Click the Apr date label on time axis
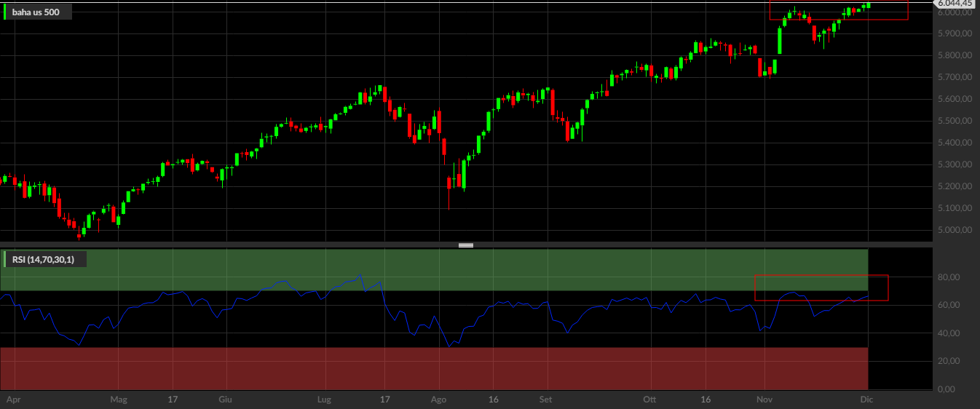The width and height of the screenshot is (980, 409). pyautogui.click(x=12, y=400)
